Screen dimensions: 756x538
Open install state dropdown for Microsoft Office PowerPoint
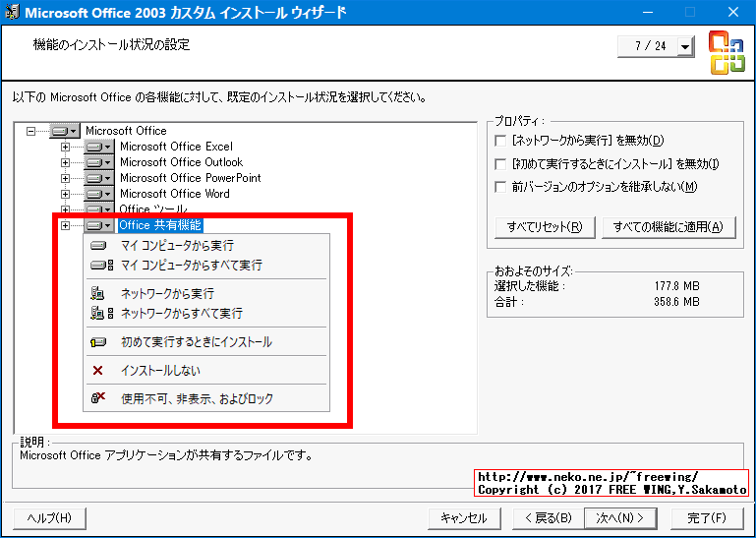99,178
